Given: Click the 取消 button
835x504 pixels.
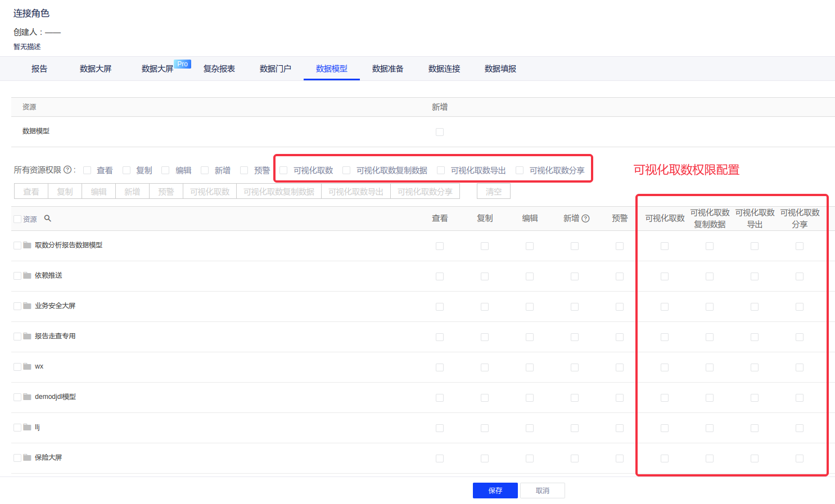Looking at the screenshot, I should point(542,491).
